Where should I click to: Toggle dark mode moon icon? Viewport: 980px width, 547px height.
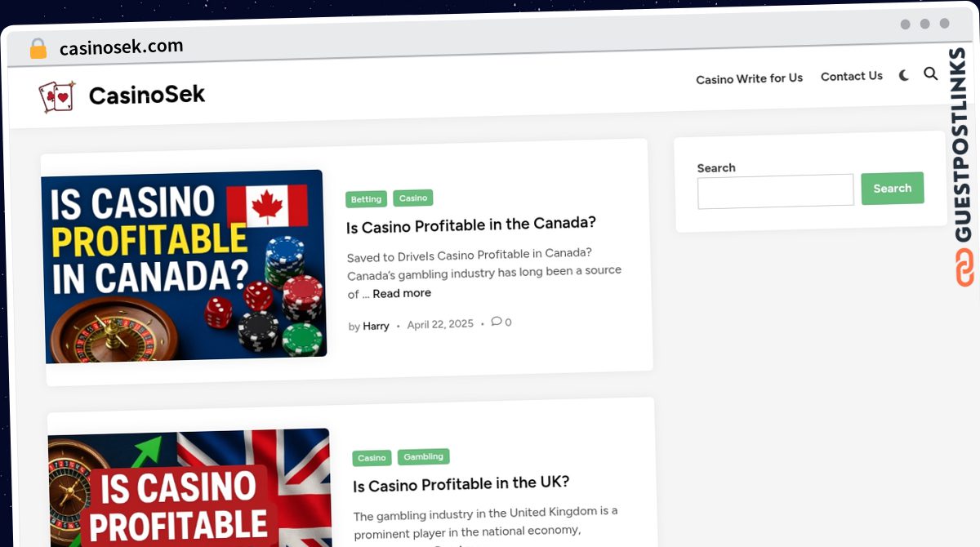904,75
